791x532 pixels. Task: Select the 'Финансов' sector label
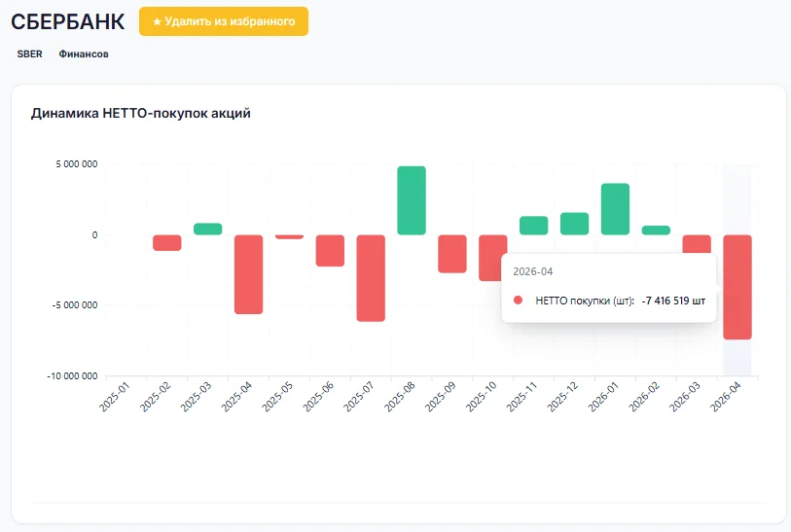pyautogui.click(x=84, y=53)
